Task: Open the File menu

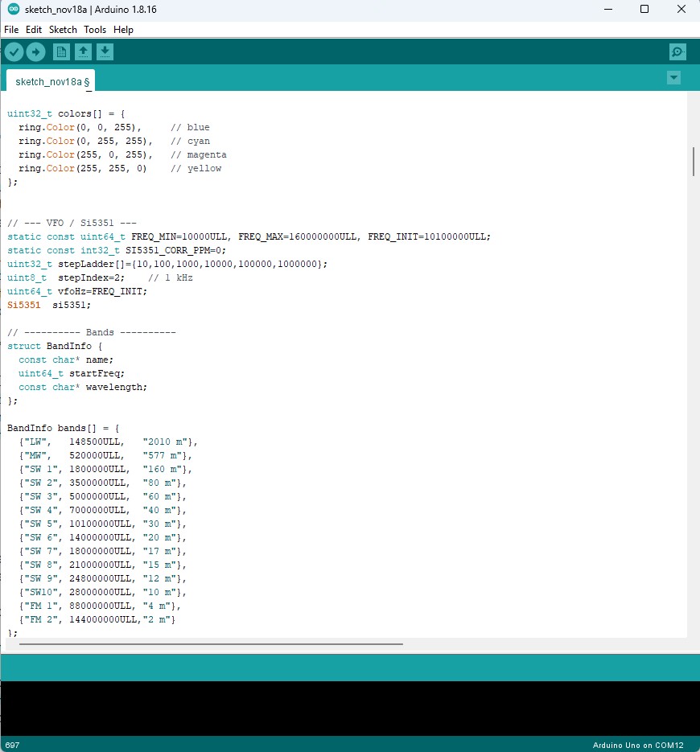Action: tap(11, 30)
